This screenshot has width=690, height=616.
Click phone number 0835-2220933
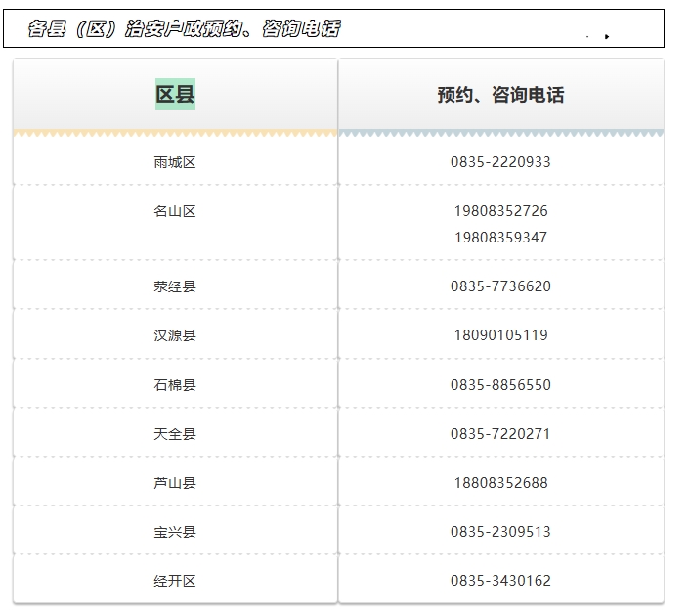pyautogui.click(x=500, y=162)
